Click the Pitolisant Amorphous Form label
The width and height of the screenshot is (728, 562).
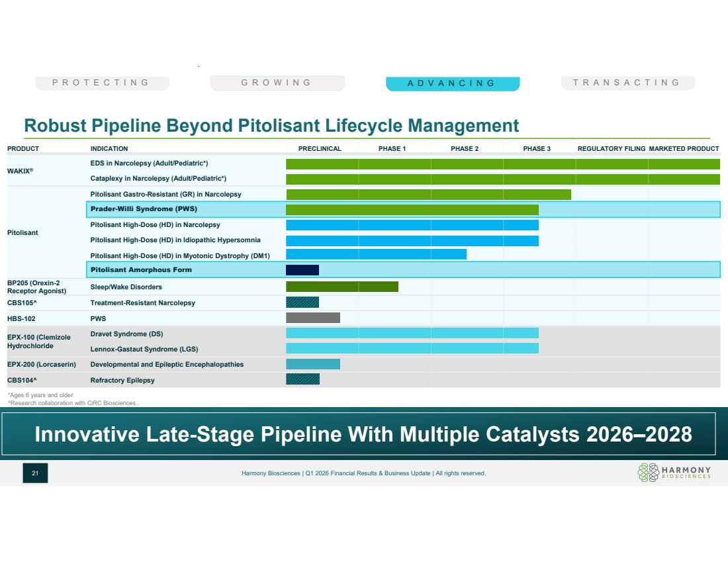(x=141, y=270)
